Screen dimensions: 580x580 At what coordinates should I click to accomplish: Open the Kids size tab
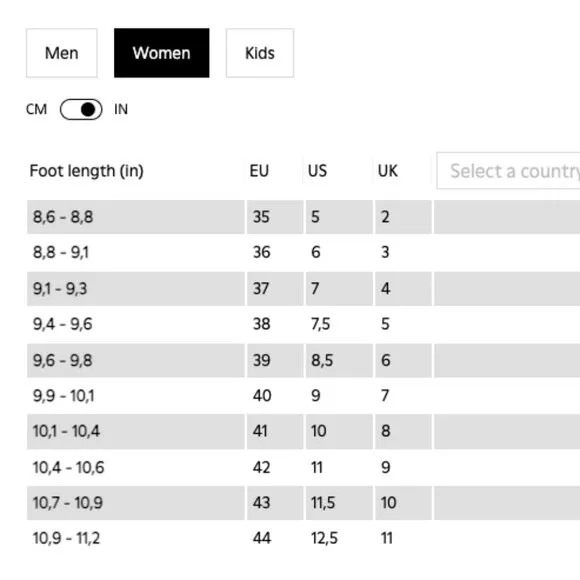pyautogui.click(x=260, y=53)
